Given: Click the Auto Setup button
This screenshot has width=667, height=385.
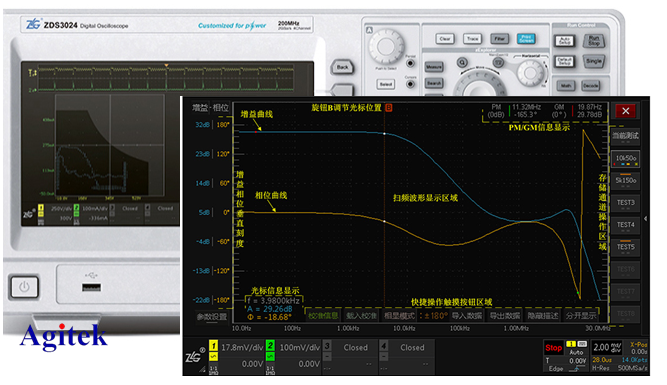Looking at the screenshot, I should (x=564, y=41).
